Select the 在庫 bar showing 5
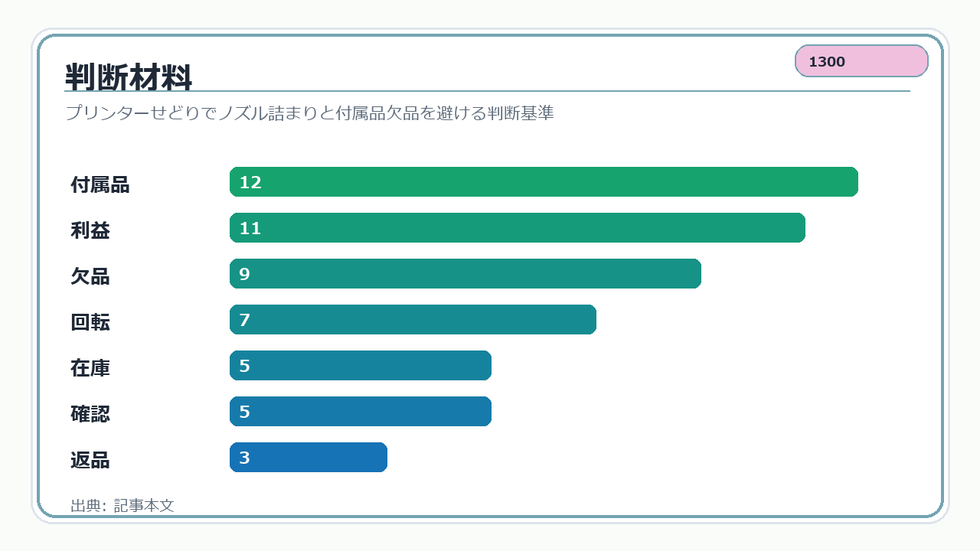 [361, 366]
